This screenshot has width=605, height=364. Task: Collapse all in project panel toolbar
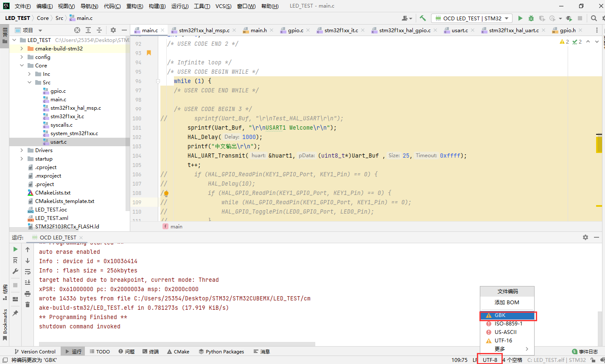coord(99,30)
